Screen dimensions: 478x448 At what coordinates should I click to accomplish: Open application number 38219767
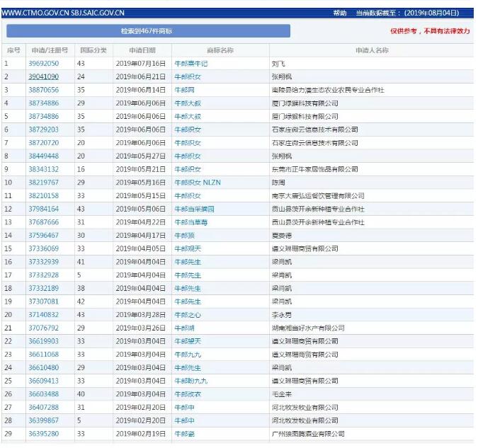(x=44, y=183)
